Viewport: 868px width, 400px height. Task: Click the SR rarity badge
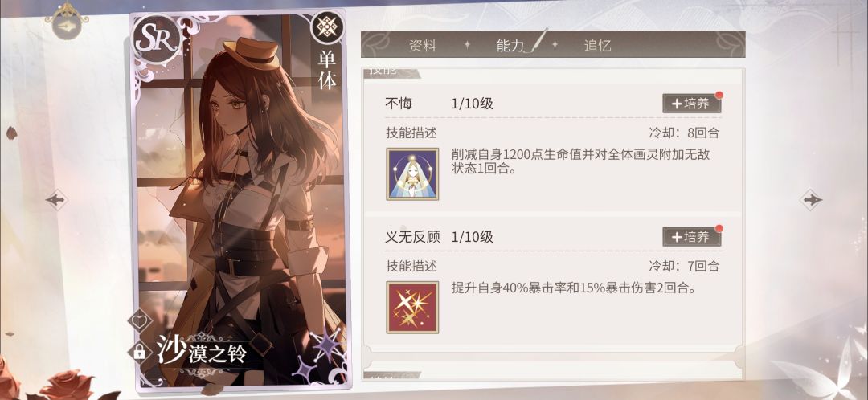[x=158, y=39]
